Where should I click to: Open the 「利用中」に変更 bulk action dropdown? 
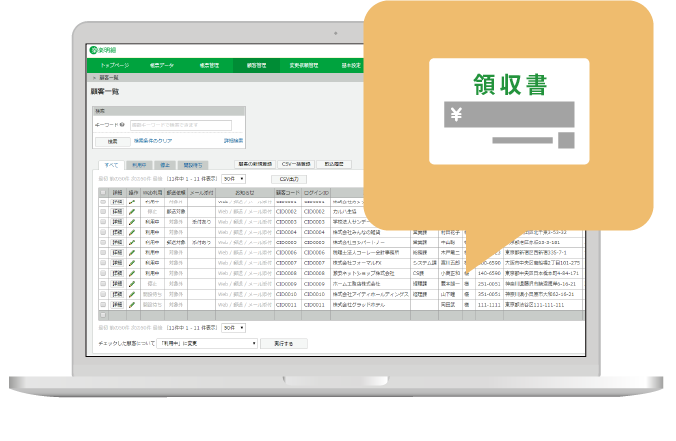[x=207, y=344]
